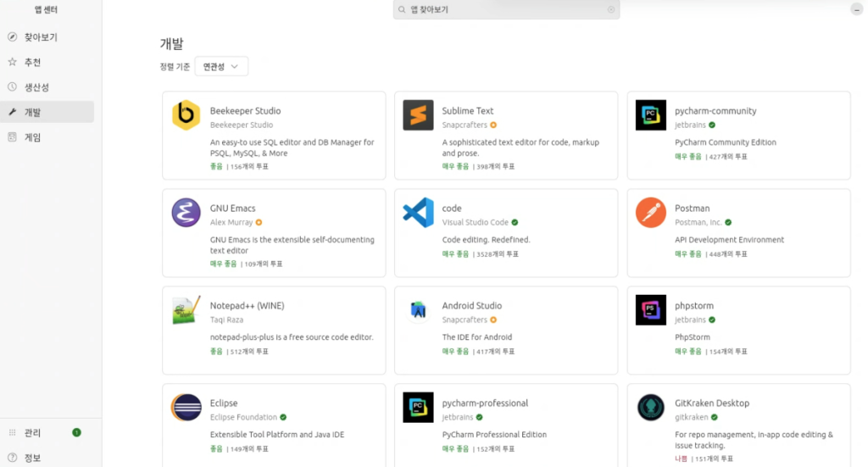868x467 pixels.
Task: Click the phpstorm app icon
Action: [650, 310]
